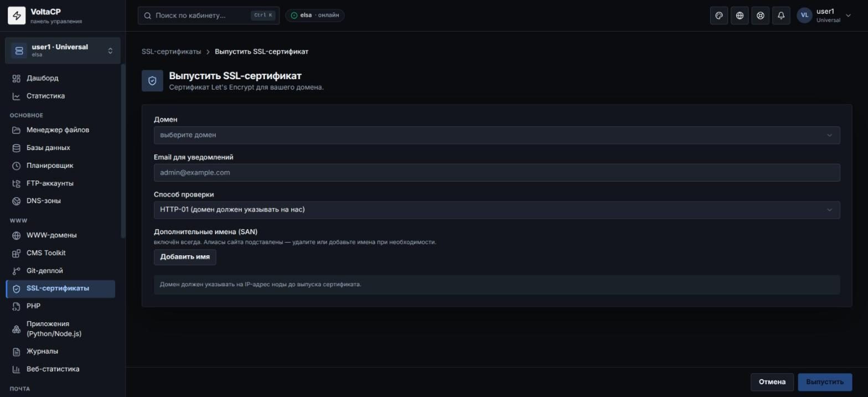Click the WWW-домены globe icon
This screenshot has height=397, width=868.
17,235
